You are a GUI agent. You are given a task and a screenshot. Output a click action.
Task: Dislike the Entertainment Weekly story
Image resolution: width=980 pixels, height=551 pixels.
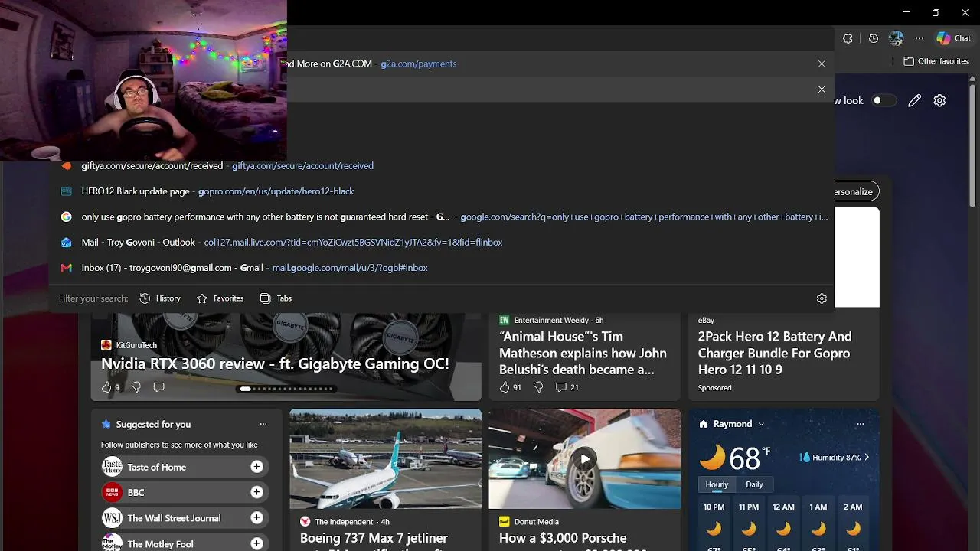click(x=537, y=387)
